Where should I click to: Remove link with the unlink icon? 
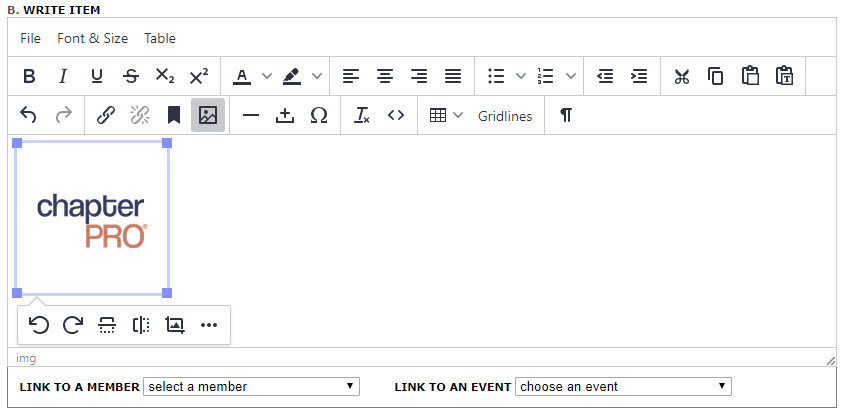tap(139, 116)
